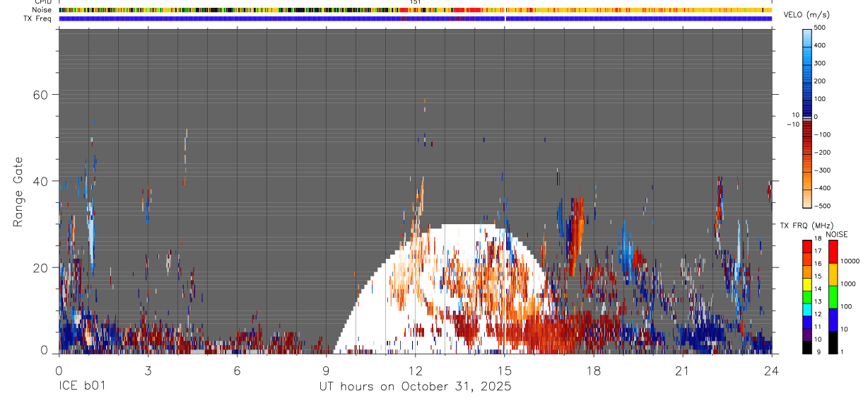This screenshot has height=401, width=868.
Task: Select the '500' label on velocity scale
Action: pyautogui.click(x=820, y=28)
